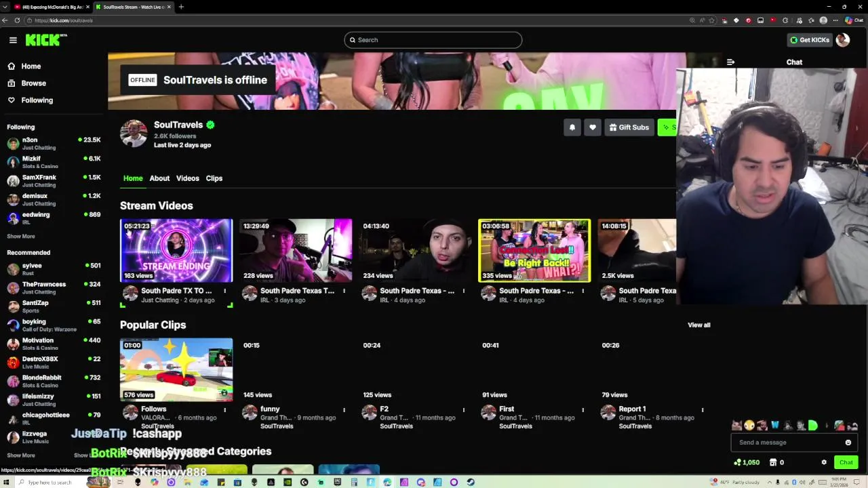The height and width of the screenshot is (488, 868).
Task: Open the hamburger sidebar menu
Action: [x=13, y=40]
